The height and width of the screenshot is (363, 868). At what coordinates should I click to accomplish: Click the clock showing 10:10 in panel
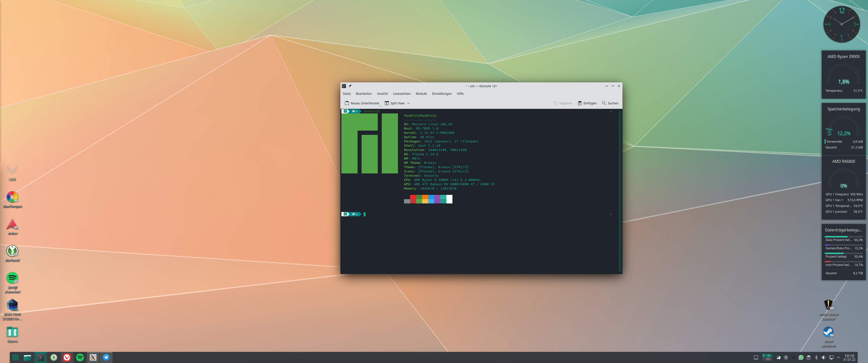(849, 357)
